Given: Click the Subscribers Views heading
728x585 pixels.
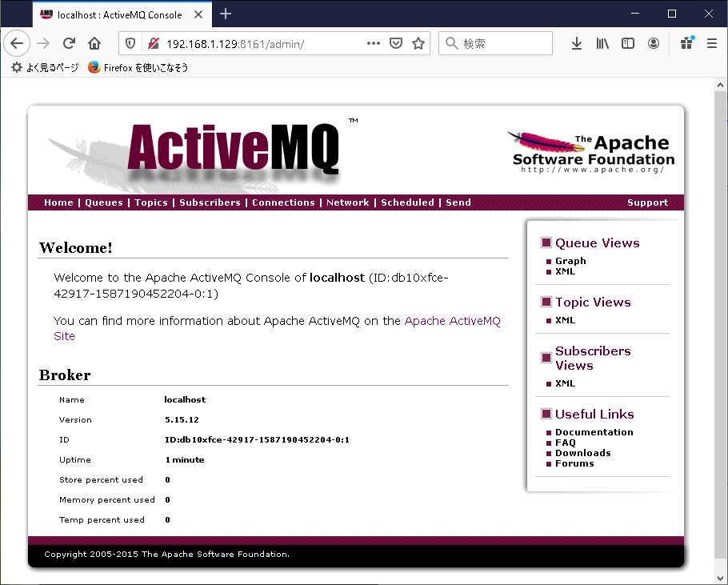Looking at the screenshot, I should point(593,358).
